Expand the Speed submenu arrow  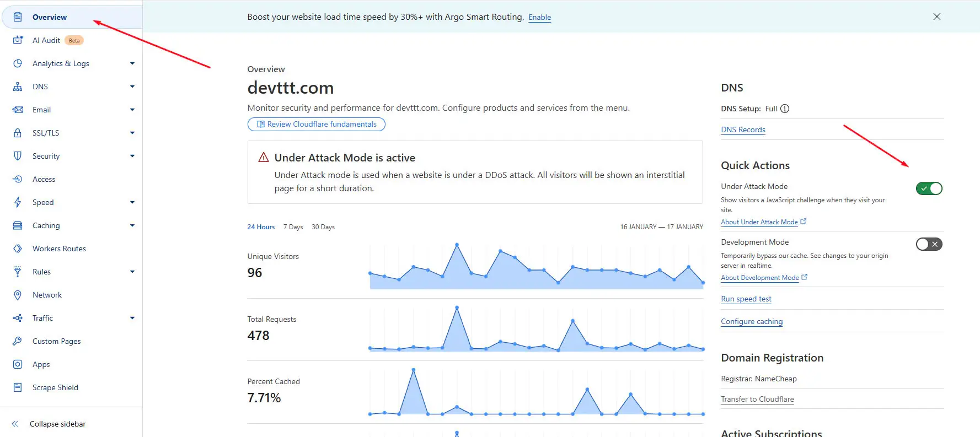[x=132, y=202]
